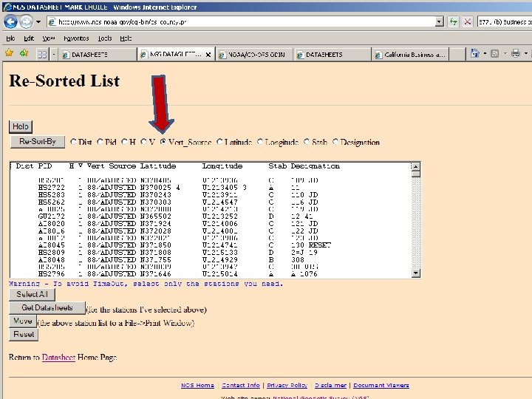Viewport: 532px width, 399px height.
Task: Click the Select All button
Action: pos(32,295)
